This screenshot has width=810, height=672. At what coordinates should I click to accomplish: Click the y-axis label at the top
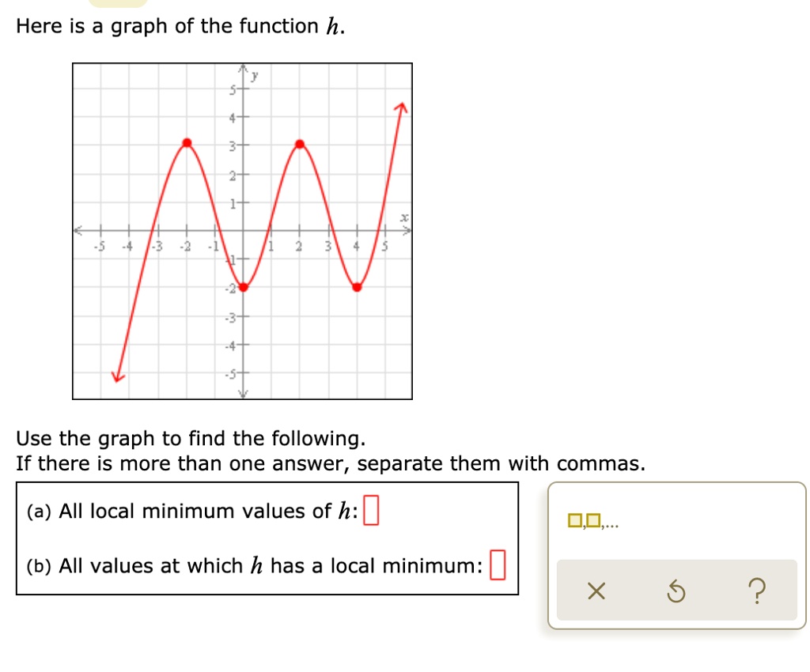[254, 77]
